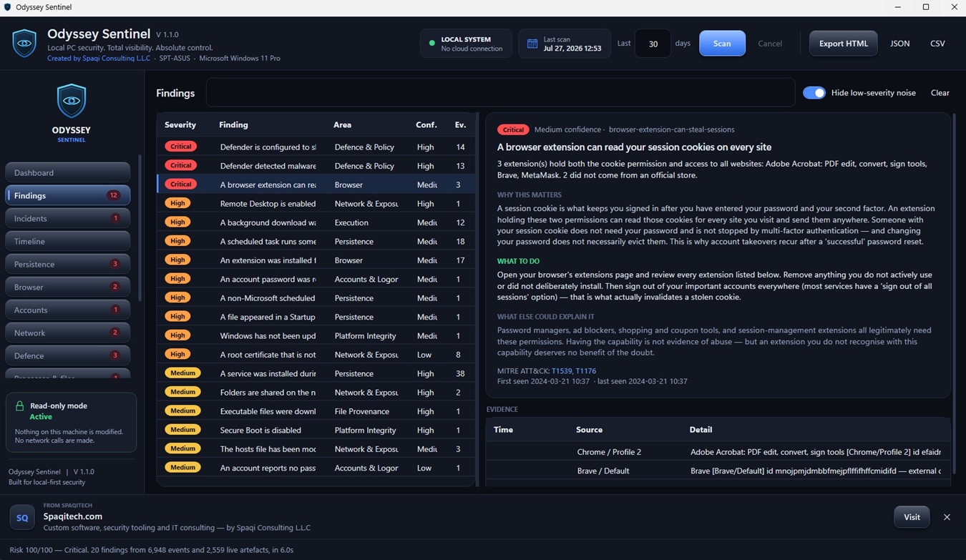The image size is (966, 560).
Task: Click the Incidents badge showing 1
Action: tap(115, 218)
